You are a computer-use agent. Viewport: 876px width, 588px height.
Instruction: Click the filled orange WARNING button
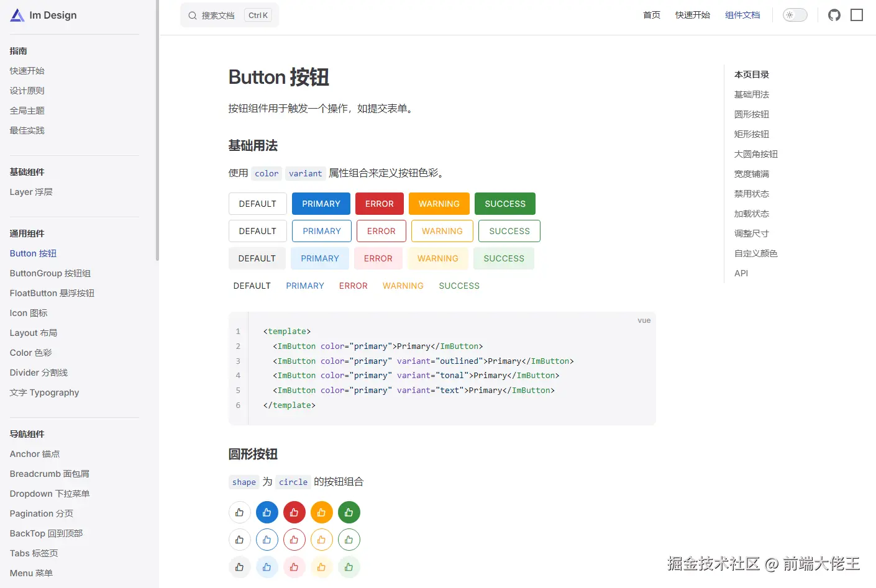point(439,204)
